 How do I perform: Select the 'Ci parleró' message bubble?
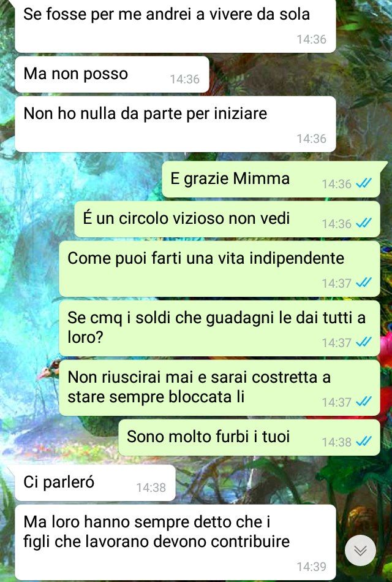tap(95, 483)
